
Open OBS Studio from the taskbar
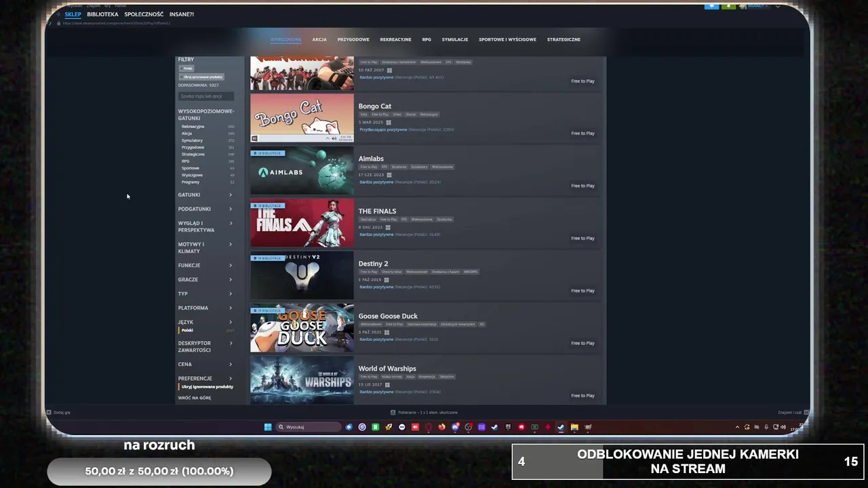pos(469,427)
